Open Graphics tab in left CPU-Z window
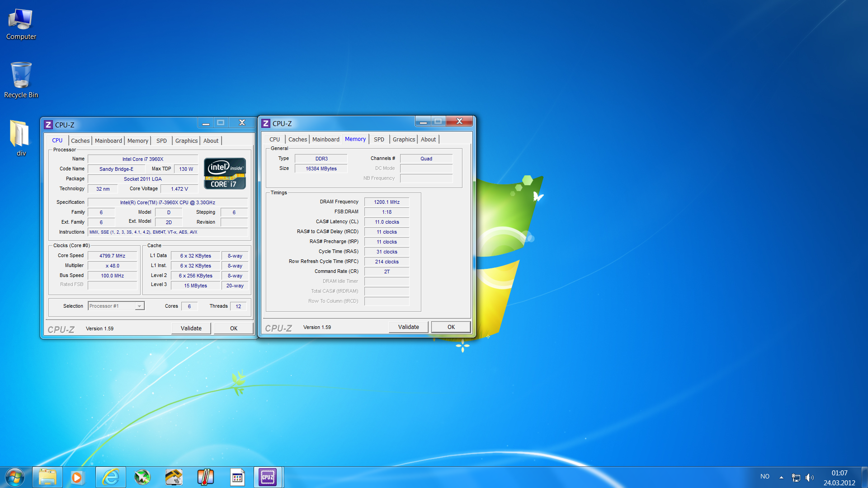868x488 pixels. click(186, 141)
